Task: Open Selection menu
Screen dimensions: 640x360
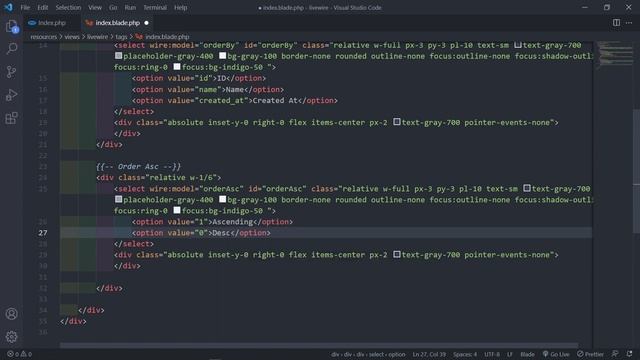Action: click(x=68, y=7)
